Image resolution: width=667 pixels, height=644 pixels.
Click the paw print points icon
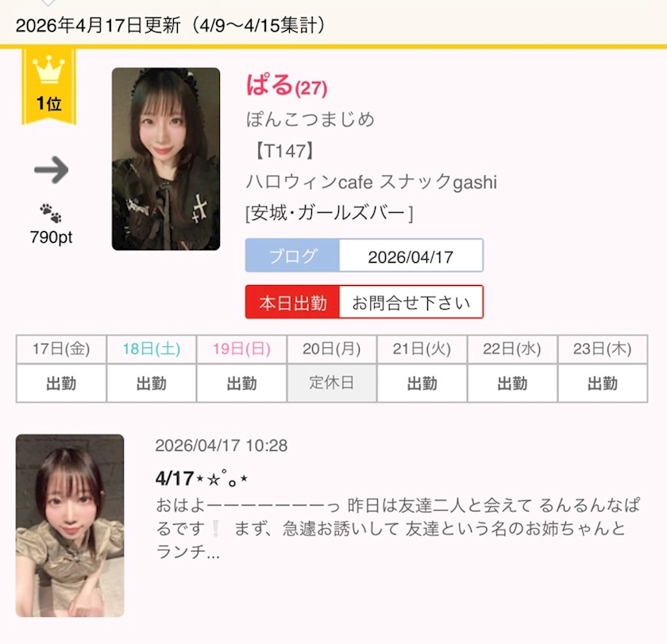pos(51,213)
